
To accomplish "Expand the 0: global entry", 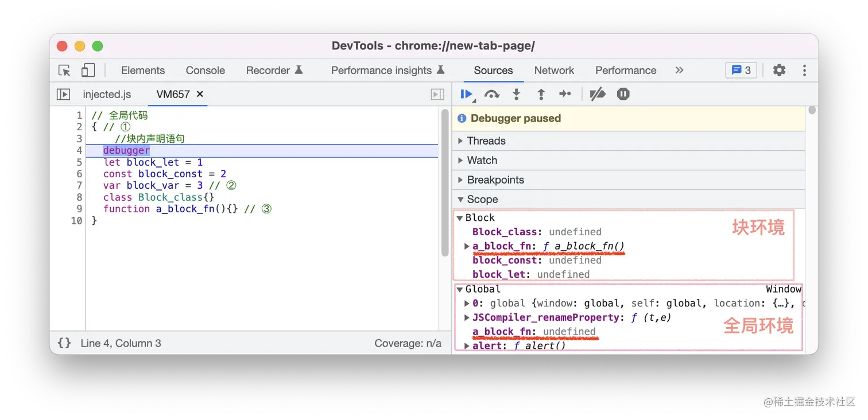I will tap(467, 303).
